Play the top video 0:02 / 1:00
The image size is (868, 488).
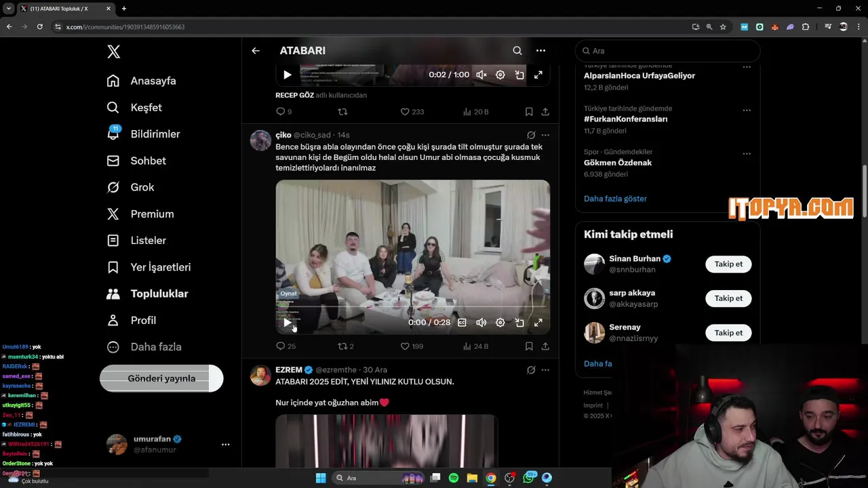pyautogui.click(x=288, y=75)
